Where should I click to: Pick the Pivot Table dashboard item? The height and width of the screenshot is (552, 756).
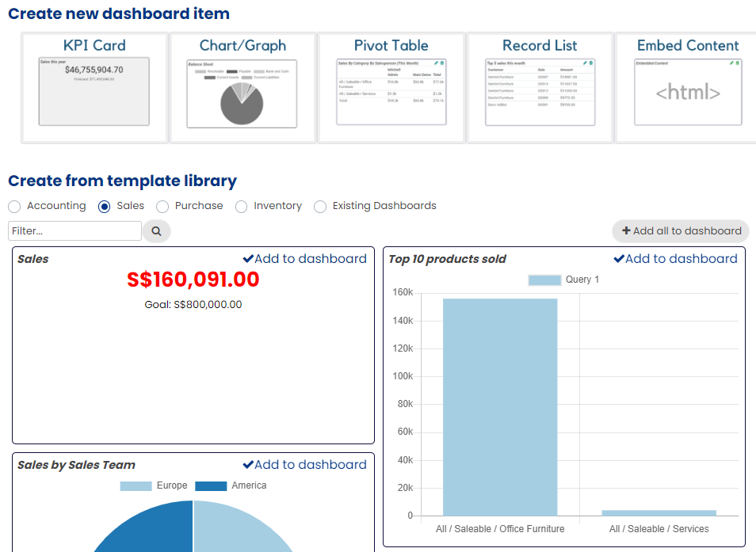click(x=391, y=88)
